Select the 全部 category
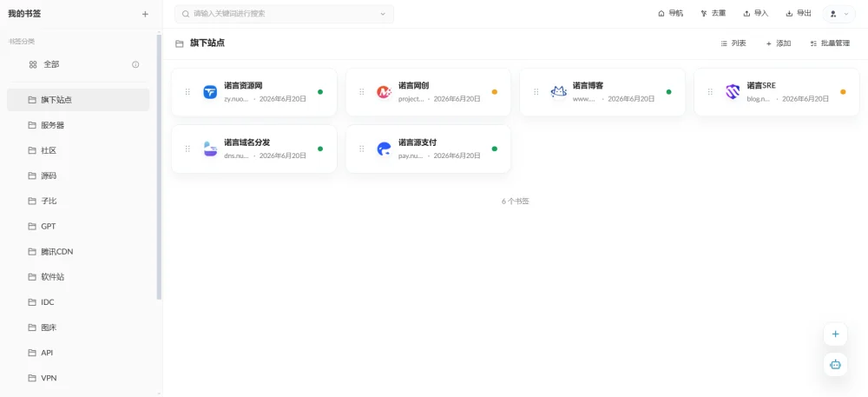Viewport: 868px width, 397px height. point(78,65)
